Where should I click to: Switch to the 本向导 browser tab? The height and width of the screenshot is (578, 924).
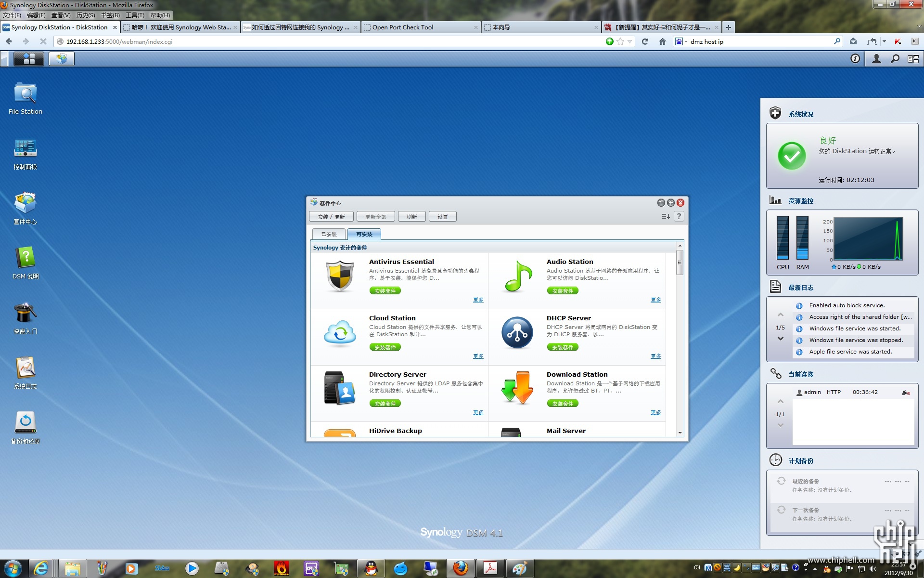540,27
